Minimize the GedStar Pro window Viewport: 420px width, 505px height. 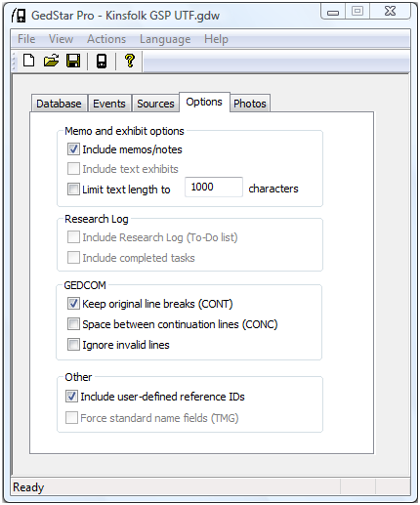click(x=333, y=13)
